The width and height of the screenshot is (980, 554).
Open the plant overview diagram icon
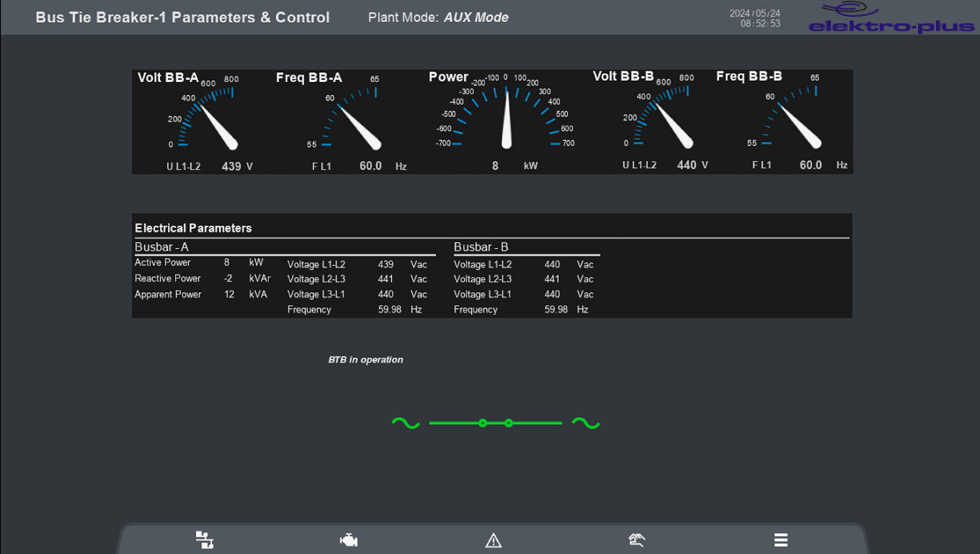(205, 540)
